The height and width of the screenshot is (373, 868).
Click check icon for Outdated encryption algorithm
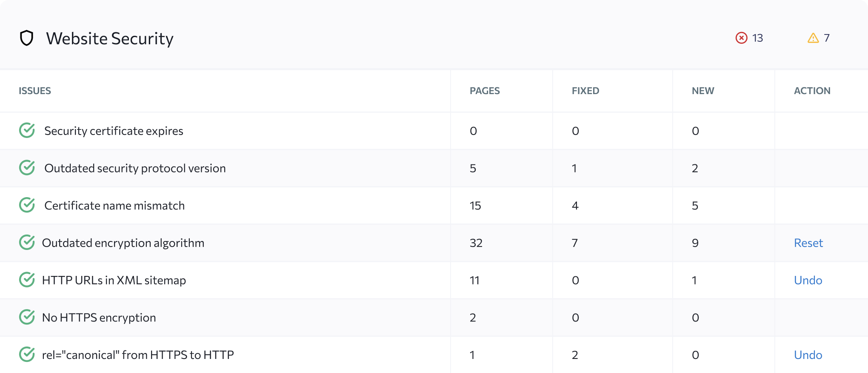pos(27,242)
